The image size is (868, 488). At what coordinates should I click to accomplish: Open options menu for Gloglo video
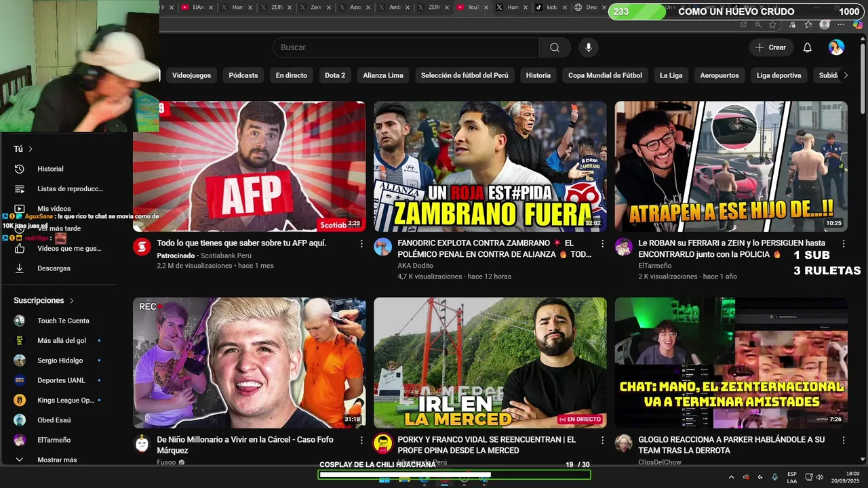pos(844,440)
